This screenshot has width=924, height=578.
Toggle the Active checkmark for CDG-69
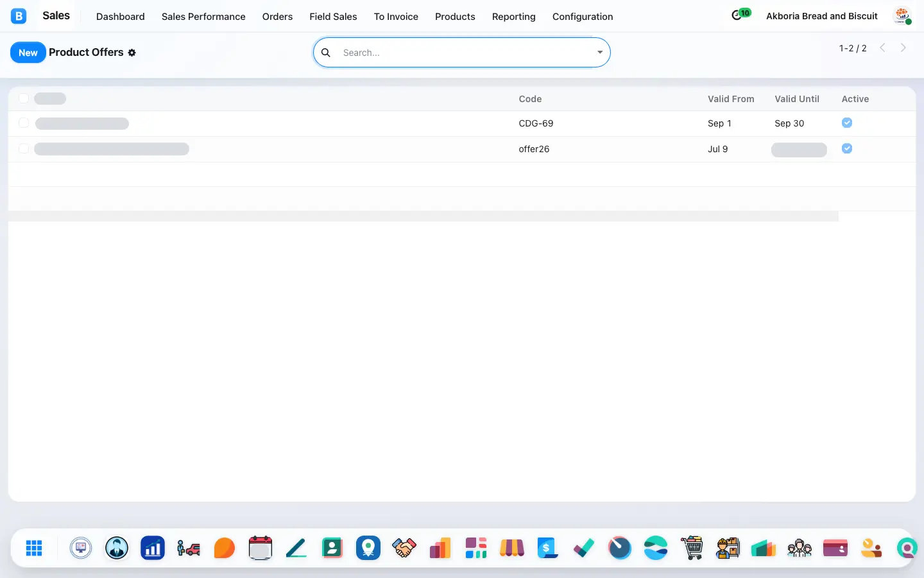(847, 123)
